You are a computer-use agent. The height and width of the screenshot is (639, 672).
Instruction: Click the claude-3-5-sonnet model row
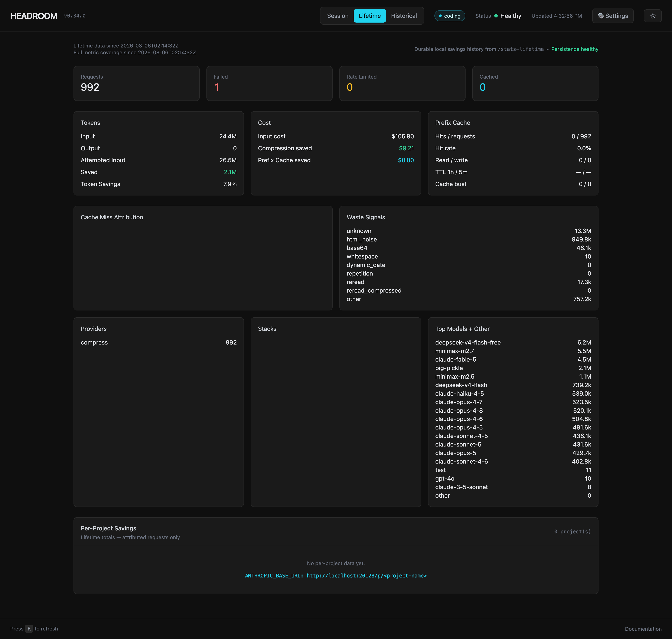513,487
